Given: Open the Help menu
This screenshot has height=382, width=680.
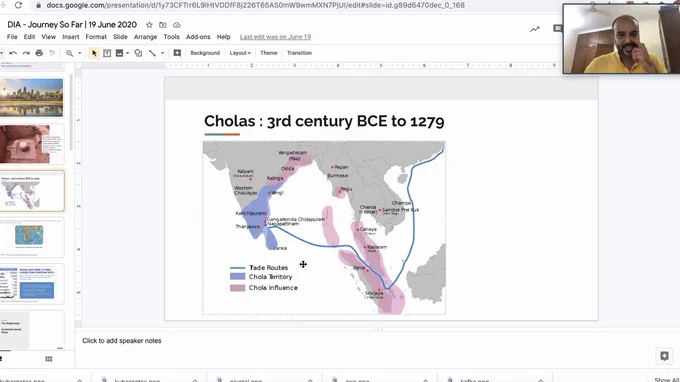Looking at the screenshot, I should pyautogui.click(x=223, y=37).
